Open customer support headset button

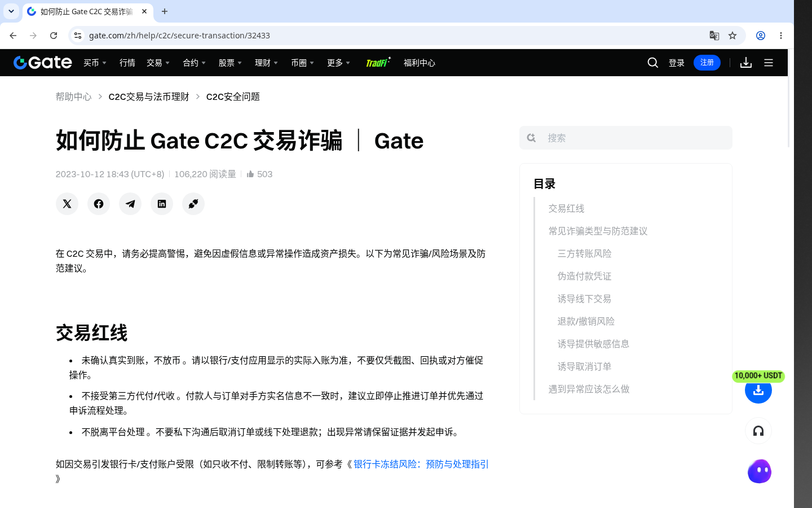(758, 431)
